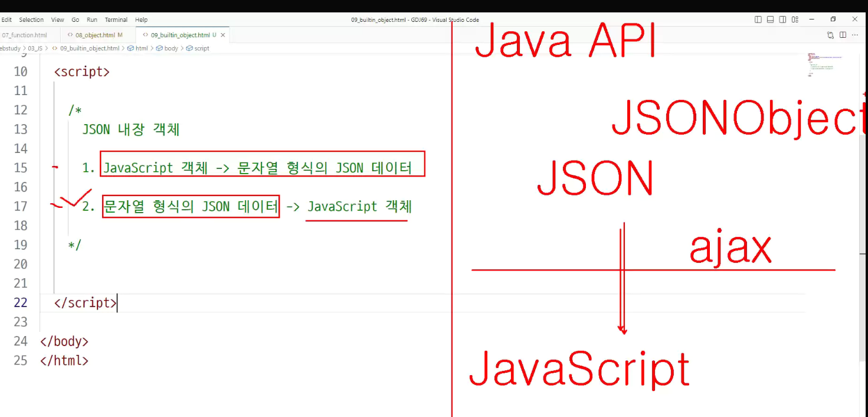Open the Edit menu
Image resolution: width=868 pixels, height=417 pixels.
6,19
